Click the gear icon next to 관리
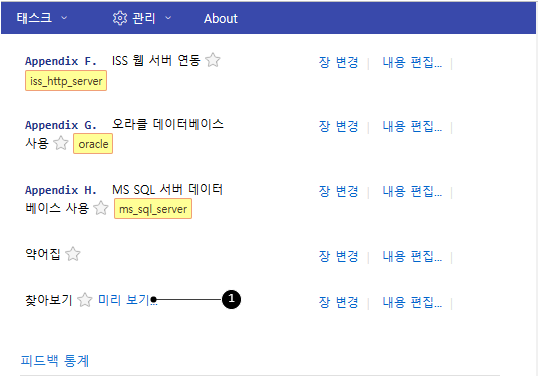 click(120, 18)
